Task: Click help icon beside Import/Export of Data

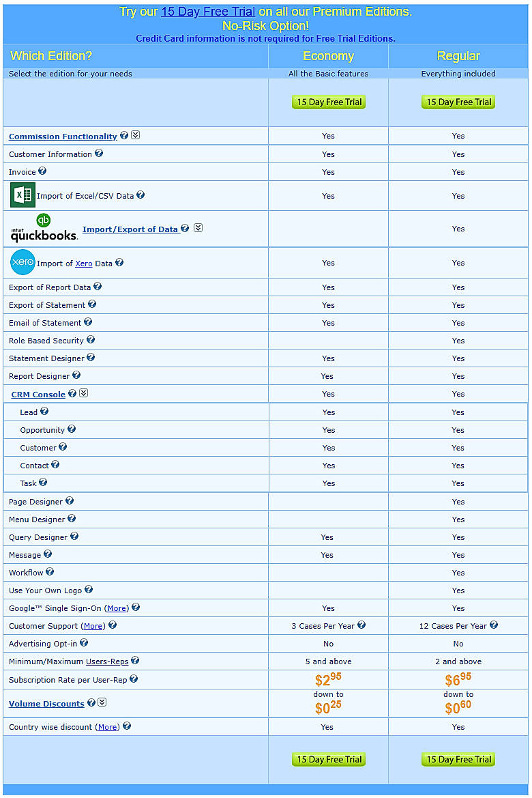Action: pyautogui.click(x=185, y=228)
